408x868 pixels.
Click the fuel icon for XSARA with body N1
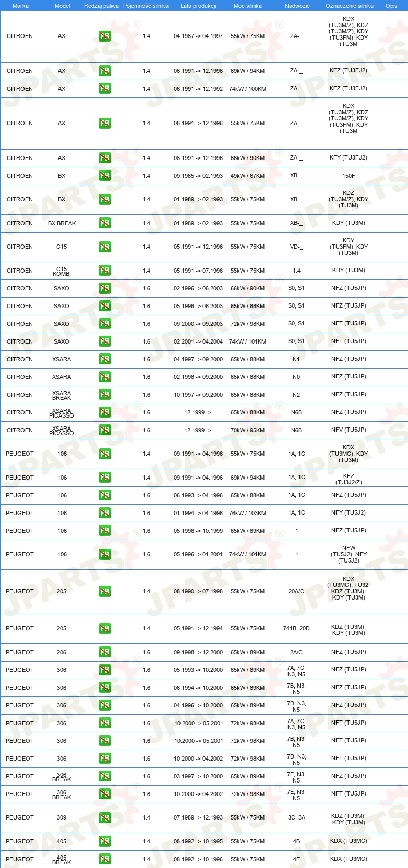click(x=105, y=359)
